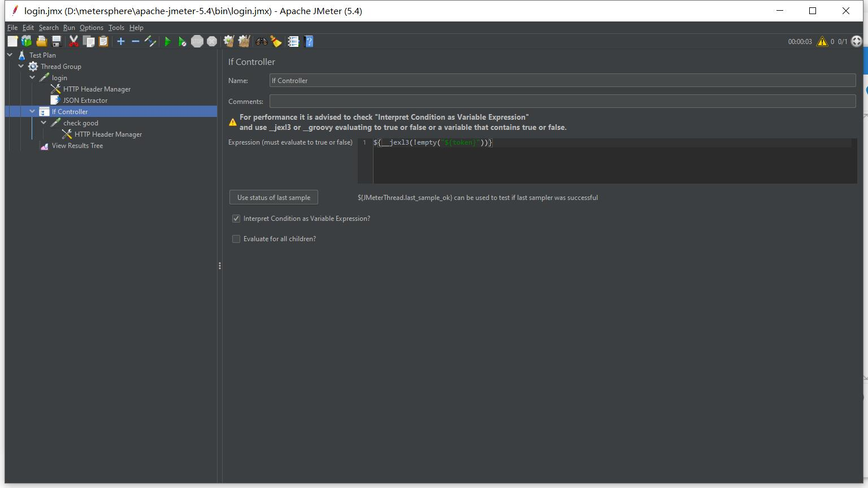Open the File menu
Screen dimensions: 868x488
(12, 27)
